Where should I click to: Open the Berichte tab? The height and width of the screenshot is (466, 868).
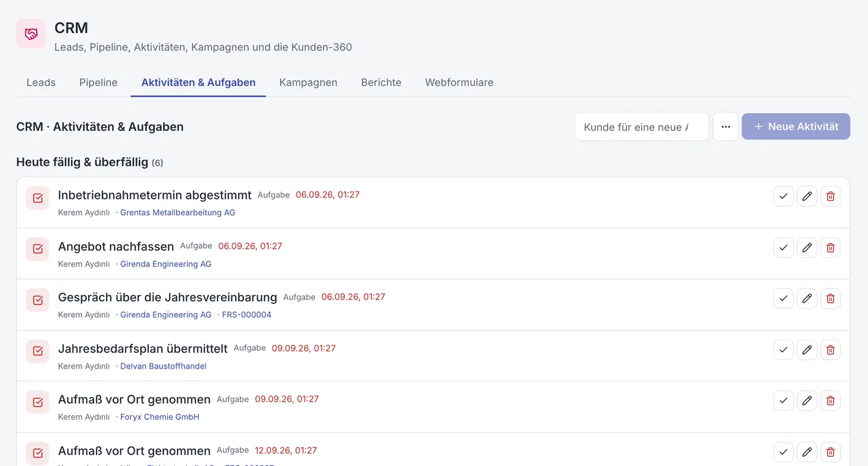(381, 82)
